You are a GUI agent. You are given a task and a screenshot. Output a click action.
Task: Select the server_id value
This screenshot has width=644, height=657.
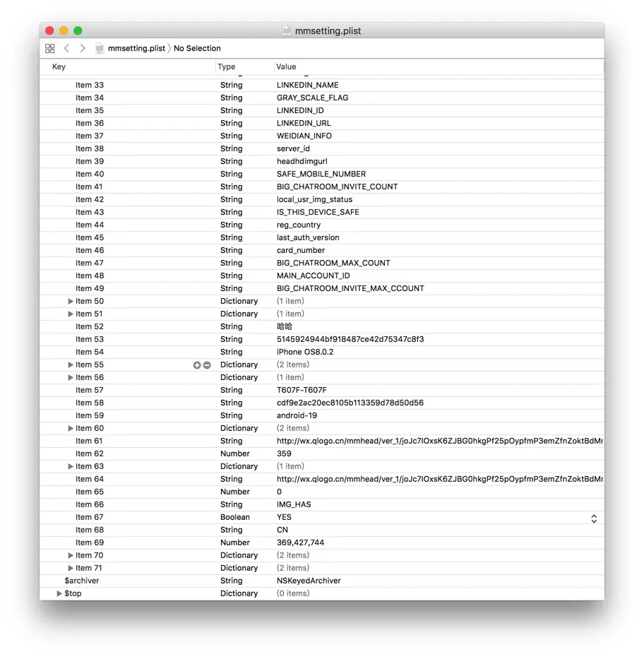(x=293, y=149)
